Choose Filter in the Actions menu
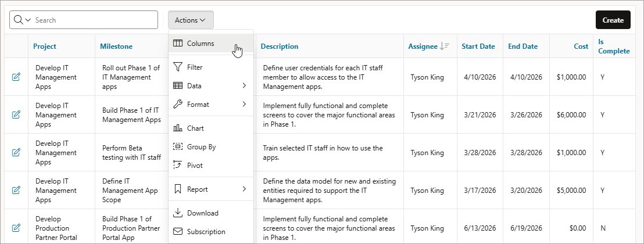644x244 pixels. click(211, 67)
